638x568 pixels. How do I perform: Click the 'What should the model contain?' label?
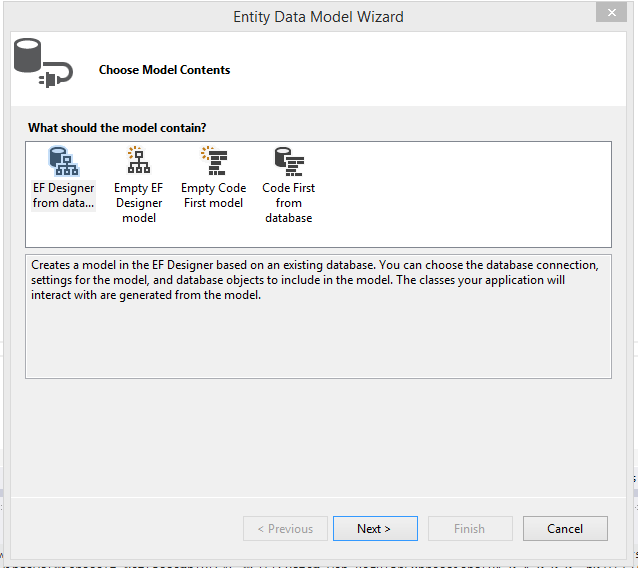click(x=117, y=128)
